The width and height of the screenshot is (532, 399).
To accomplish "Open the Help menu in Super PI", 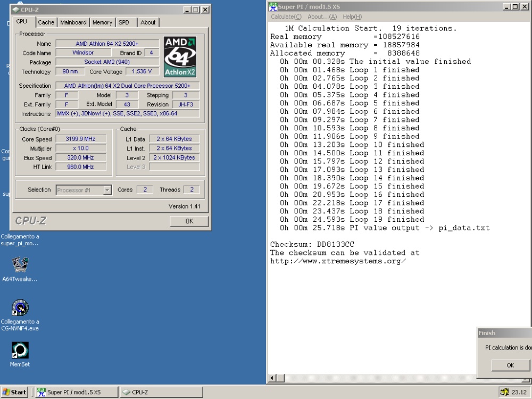I will [352, 16].
